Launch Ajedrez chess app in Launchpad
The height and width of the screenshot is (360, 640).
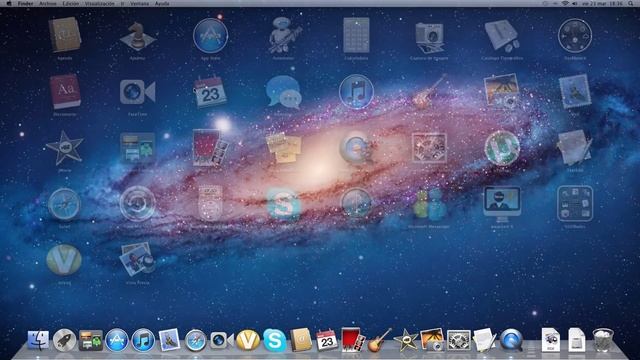[x=138, y=37]
